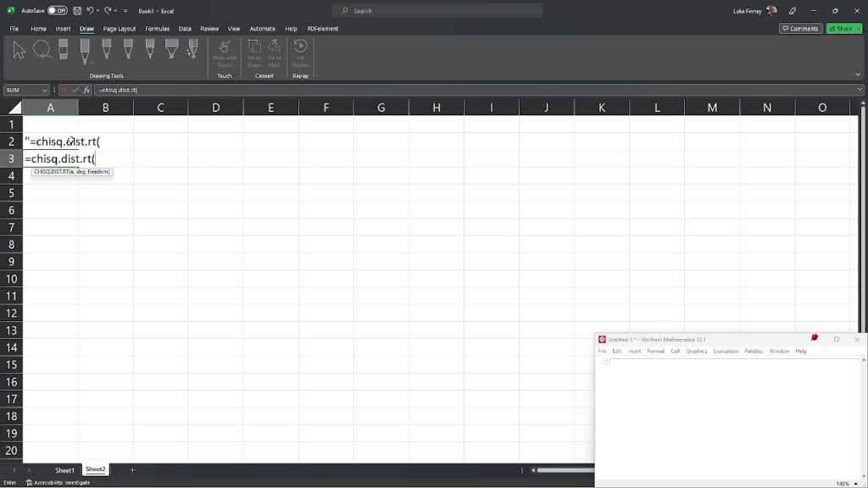Click the Select All corner triangle

coord(15,108)
